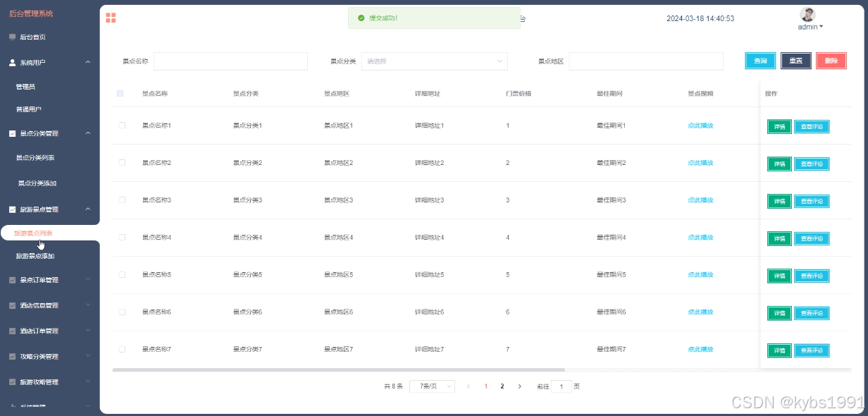
Task: Click the admin user avatar
Action: point(808,15)
